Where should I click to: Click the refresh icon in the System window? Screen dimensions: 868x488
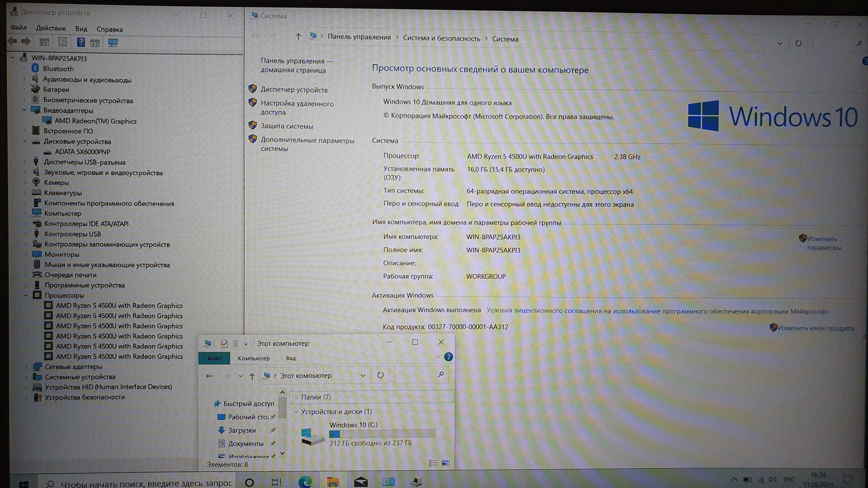798,44
